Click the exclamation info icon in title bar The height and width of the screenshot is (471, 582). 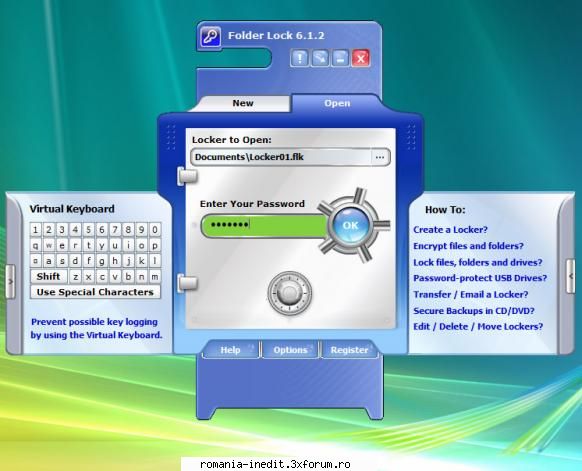coord(300,58)
